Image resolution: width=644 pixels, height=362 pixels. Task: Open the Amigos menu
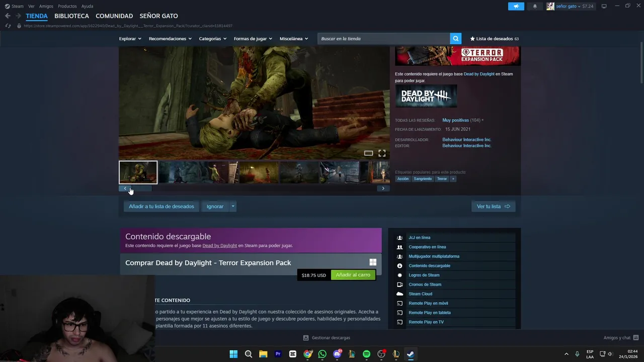pyautogui.click(x=46, y=6)
